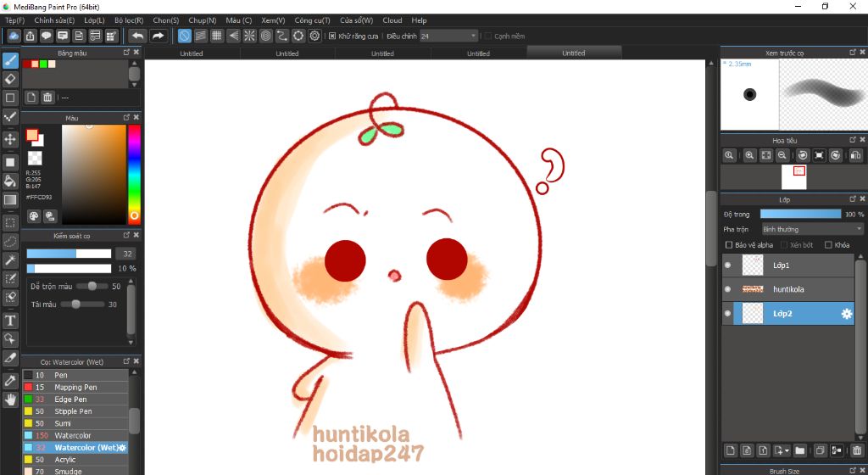Toggle the Cạnh mềm checkbox
Image resolution: width=868 pixels, height=475 pixels.
[487, 36]
